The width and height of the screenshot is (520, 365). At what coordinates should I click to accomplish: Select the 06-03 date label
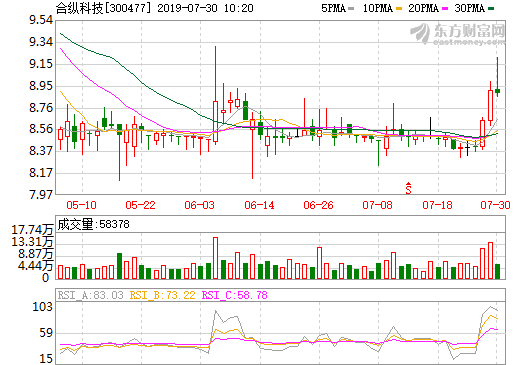[x=199, y=205]
